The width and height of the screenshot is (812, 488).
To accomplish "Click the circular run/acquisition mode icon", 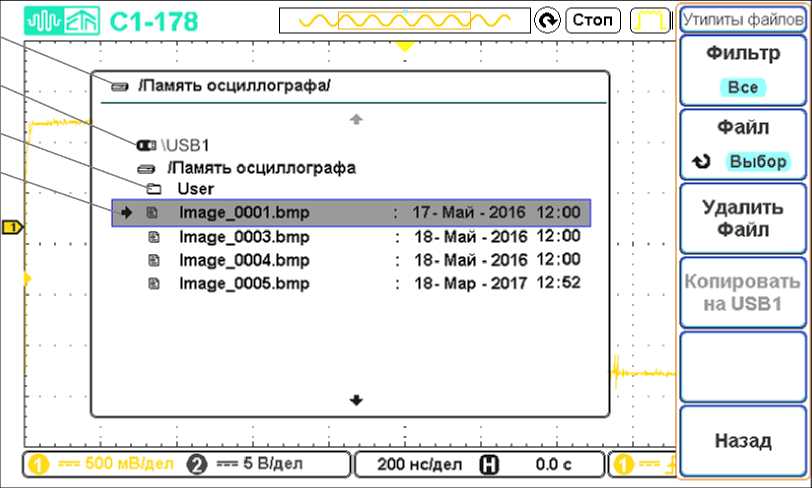I will point(547,21).
